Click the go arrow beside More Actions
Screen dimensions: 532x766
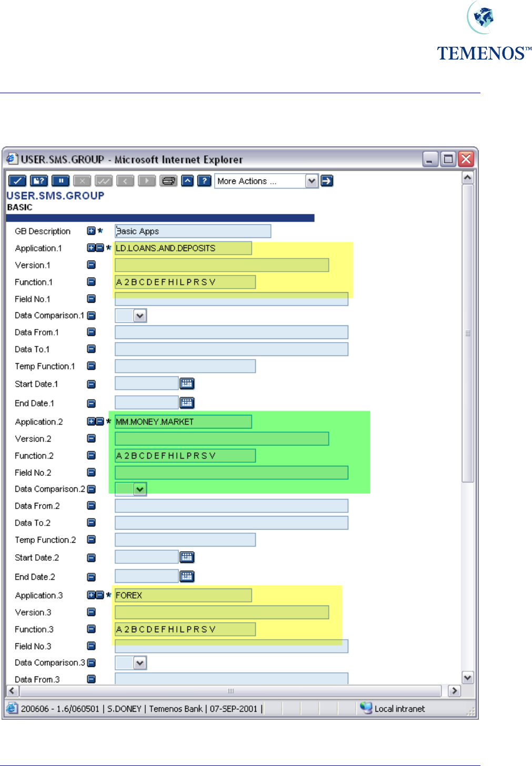[327, 181]
